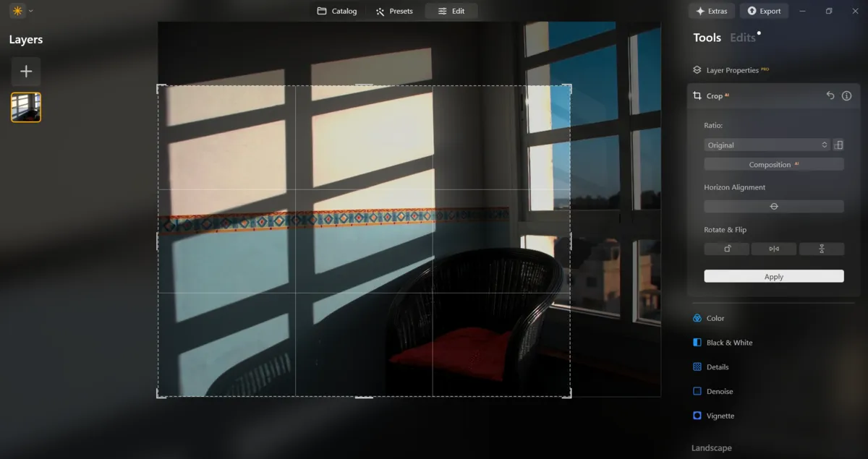Select the window layer thumbnail in Layers panel
The height and width of the screenshot is (459, 868).
25,106
